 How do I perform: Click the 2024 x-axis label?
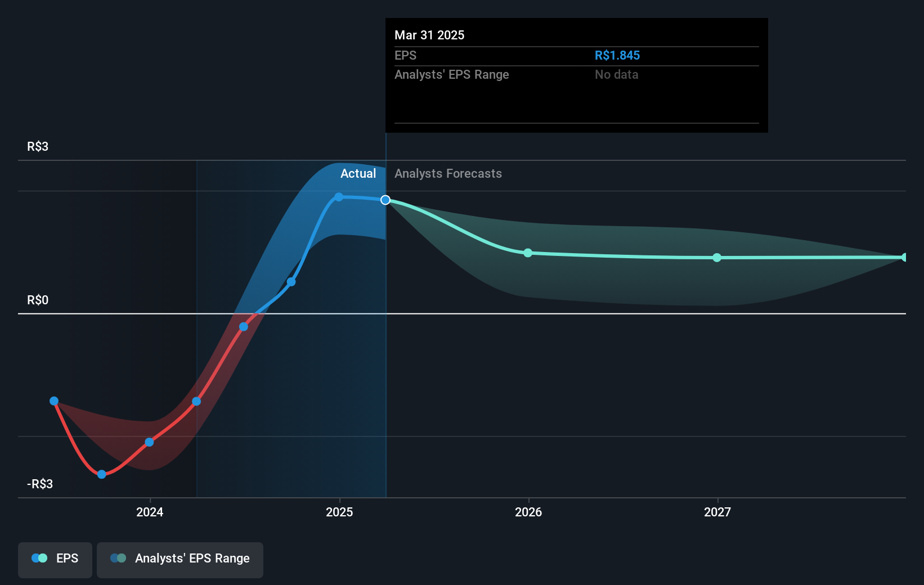150,512
